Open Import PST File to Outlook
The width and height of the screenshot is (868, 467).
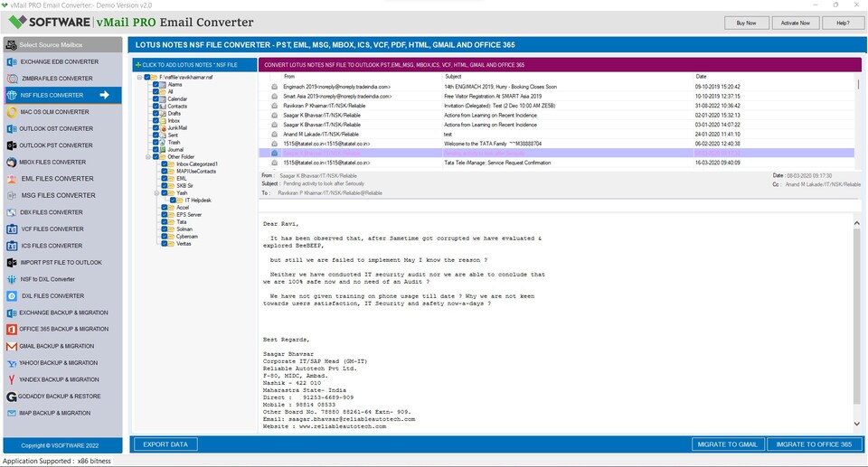(x=61, y=263)
